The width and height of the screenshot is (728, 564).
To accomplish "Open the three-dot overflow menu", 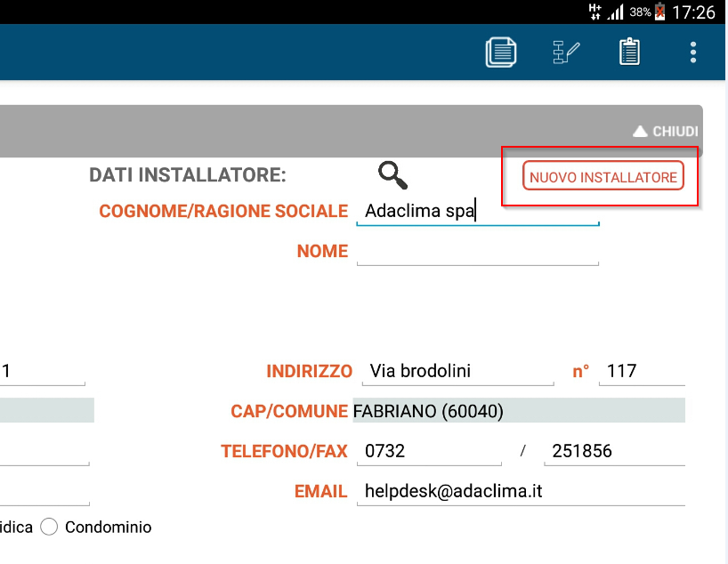I will click(x=692, y=52).
